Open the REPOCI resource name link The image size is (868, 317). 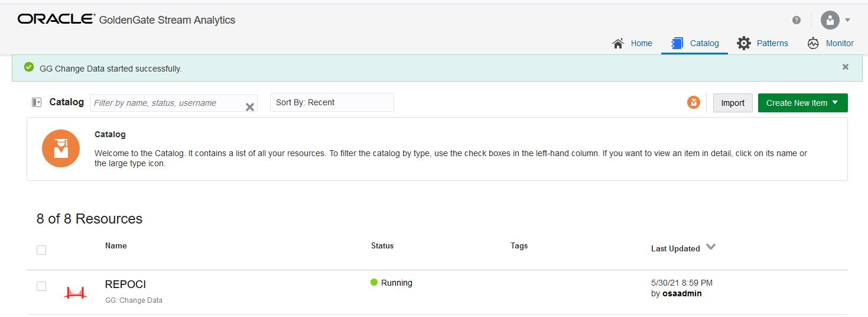point(125,284)
